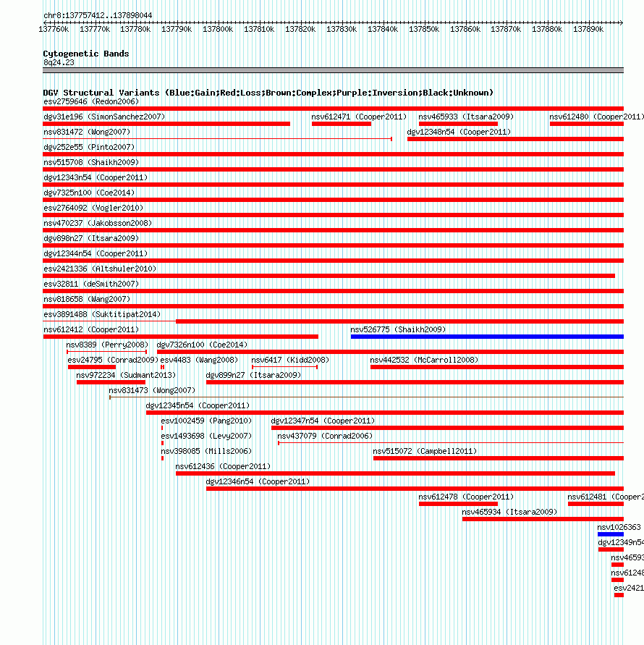The width and height of the screenshot is (644, 645).
Task: Click the 137760k ruler position
Action: coord(54,30)
